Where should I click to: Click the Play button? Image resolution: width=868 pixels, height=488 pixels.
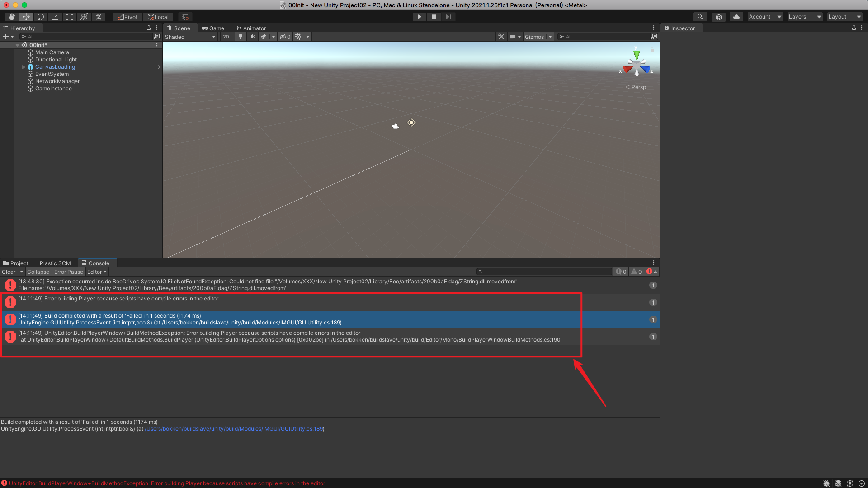coord(419,17)
